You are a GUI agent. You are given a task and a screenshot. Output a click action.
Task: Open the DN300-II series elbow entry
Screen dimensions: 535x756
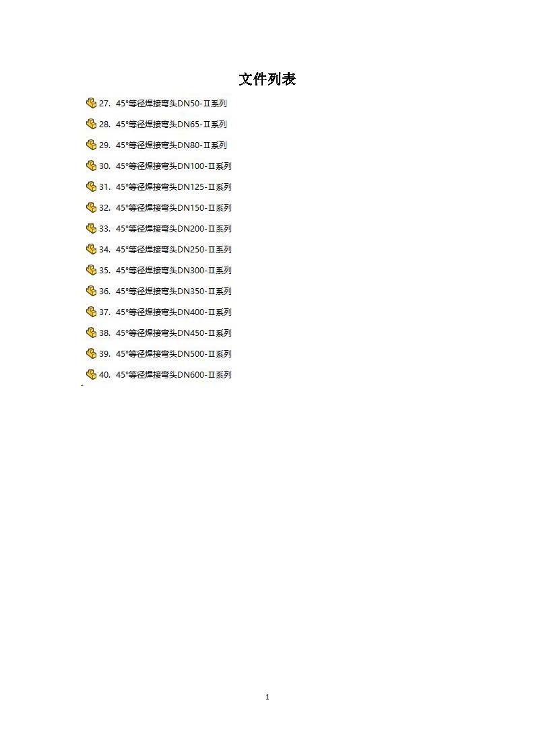[174, 270]
